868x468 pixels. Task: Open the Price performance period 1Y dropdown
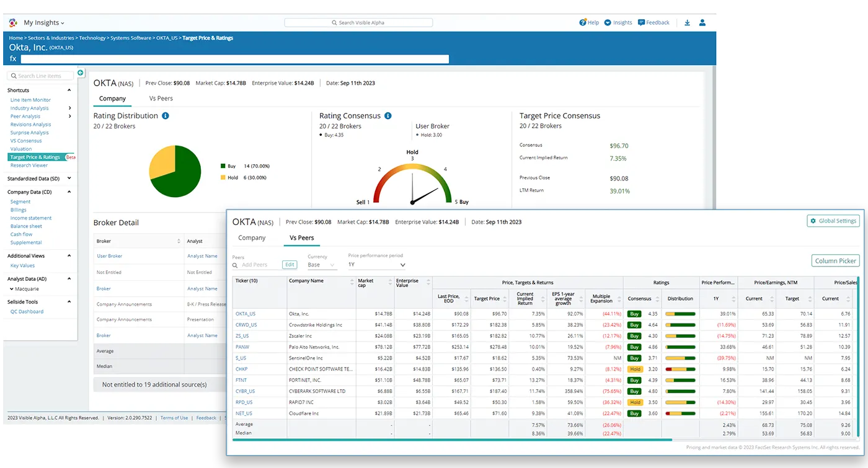point(377,265)
